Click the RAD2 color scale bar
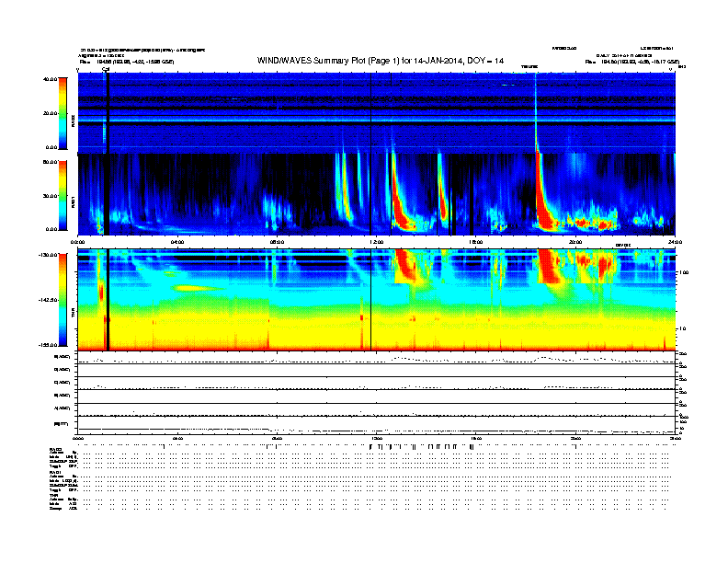The width and height of the screenshot is (728, 563). pyautogui.click(x=63, y=113)
